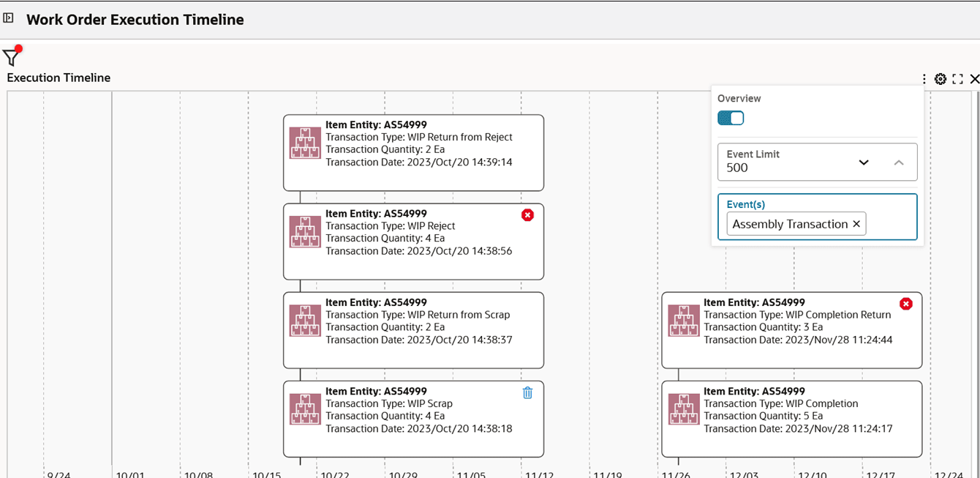
Task: Click the red error icon on WIP Reject card
Action: tap(527, 214)
